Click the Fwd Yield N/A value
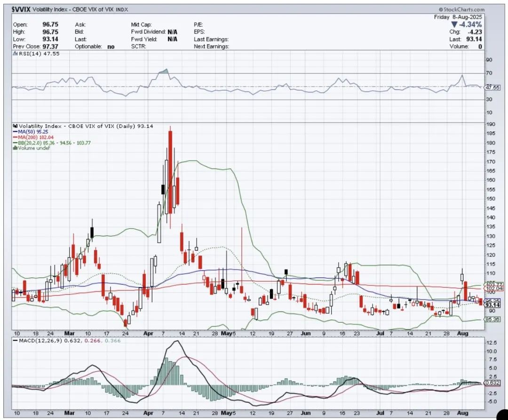This screenshot has width=508, height=420. pos(172,39)
